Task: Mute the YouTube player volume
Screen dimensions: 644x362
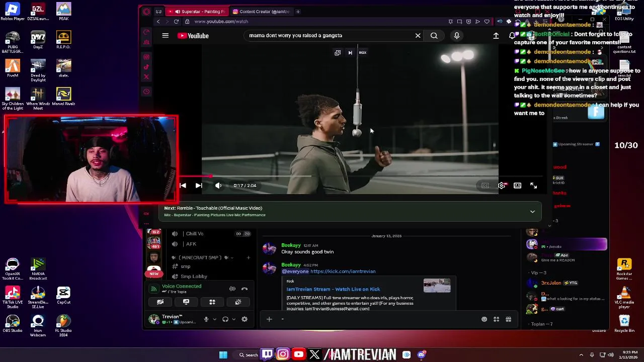Action: 218,186
